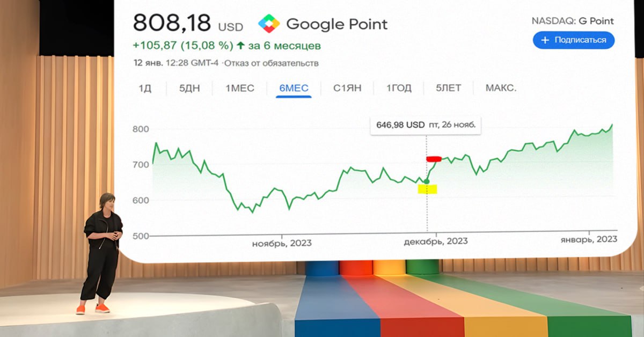Click the Google Point logo icon
Viewport: 644px width, 337px height.
click(269, 24)
